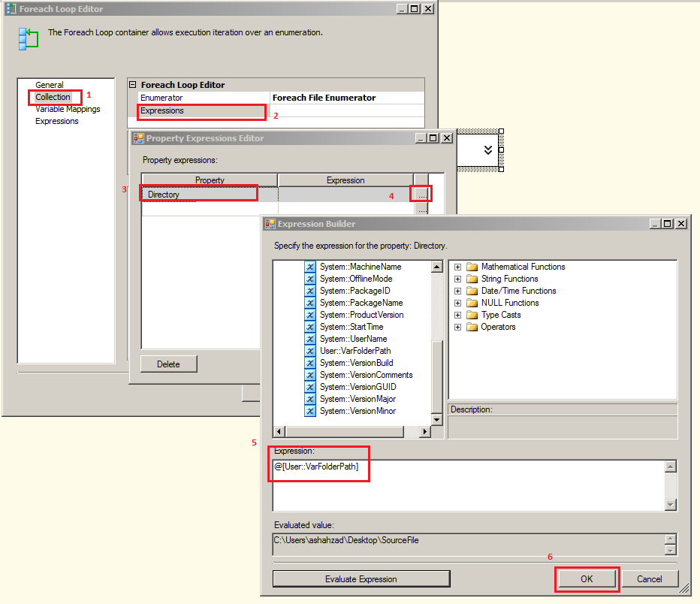The image size is (700, 604).
Task: Click the Delete button
Action: point(168,364)
